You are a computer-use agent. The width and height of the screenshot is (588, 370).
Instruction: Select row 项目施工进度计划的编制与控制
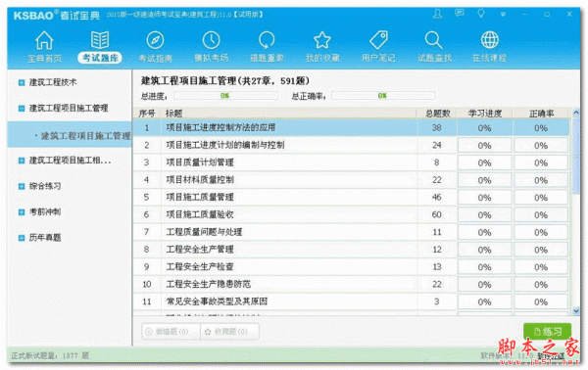pyautogui.click(x=352, y=145)
